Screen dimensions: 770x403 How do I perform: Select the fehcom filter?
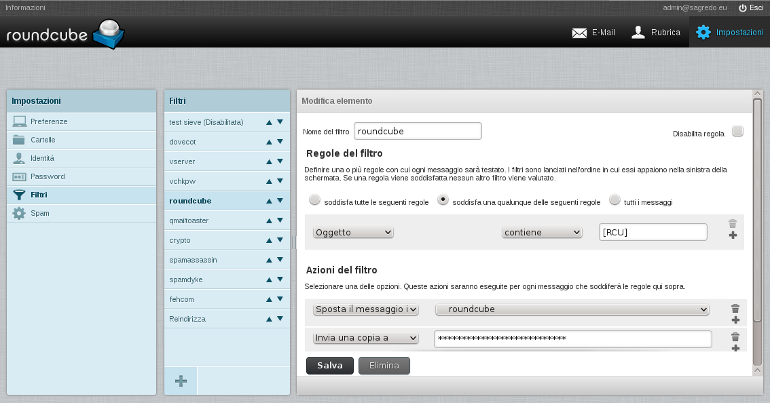click(x=227, y=299)
